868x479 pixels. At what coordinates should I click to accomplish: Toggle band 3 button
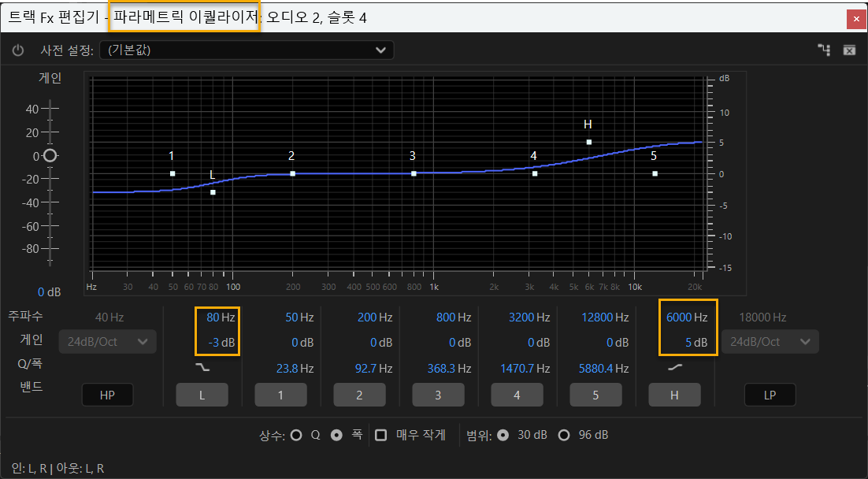438,395
